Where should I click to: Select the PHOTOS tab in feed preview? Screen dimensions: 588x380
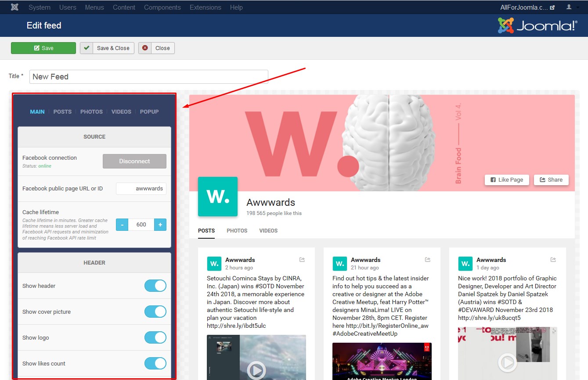(x=237, y=231)
